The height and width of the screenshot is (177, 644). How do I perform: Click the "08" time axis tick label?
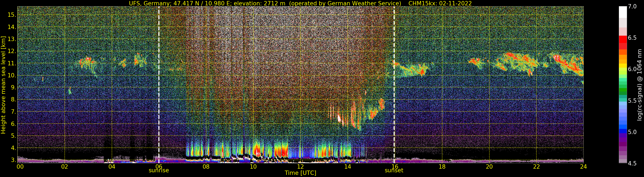[206, 166]
